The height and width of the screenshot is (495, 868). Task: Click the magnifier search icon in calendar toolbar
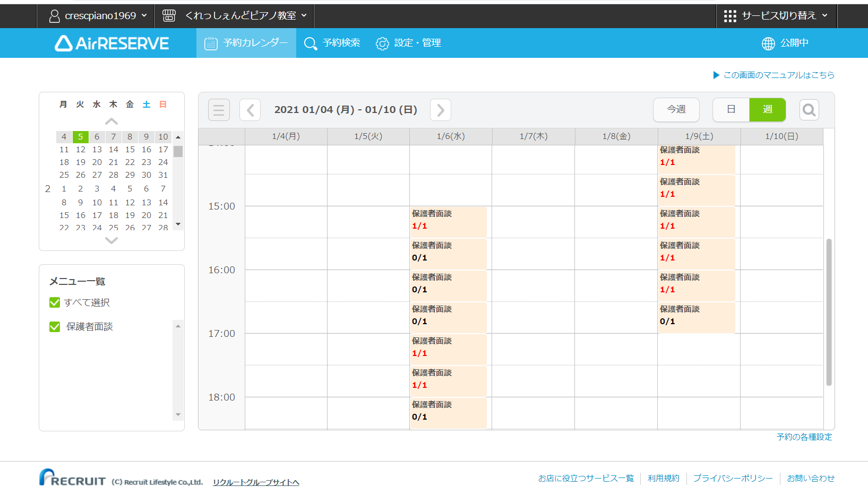(809, 110)
